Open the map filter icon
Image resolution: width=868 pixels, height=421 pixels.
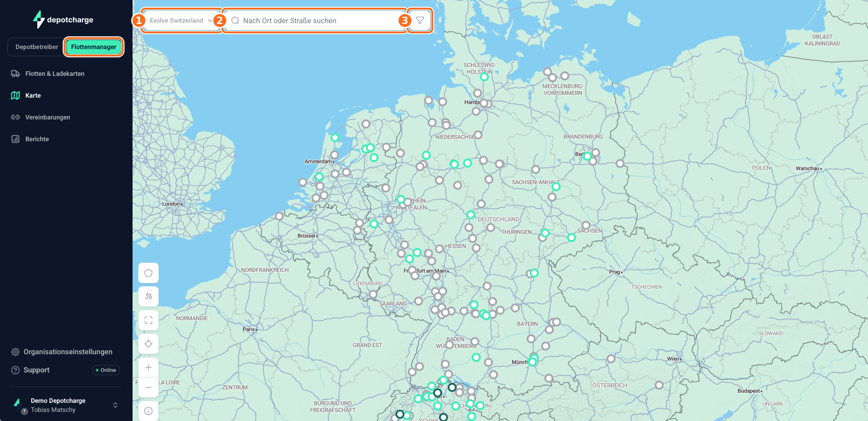pos(420,20)
